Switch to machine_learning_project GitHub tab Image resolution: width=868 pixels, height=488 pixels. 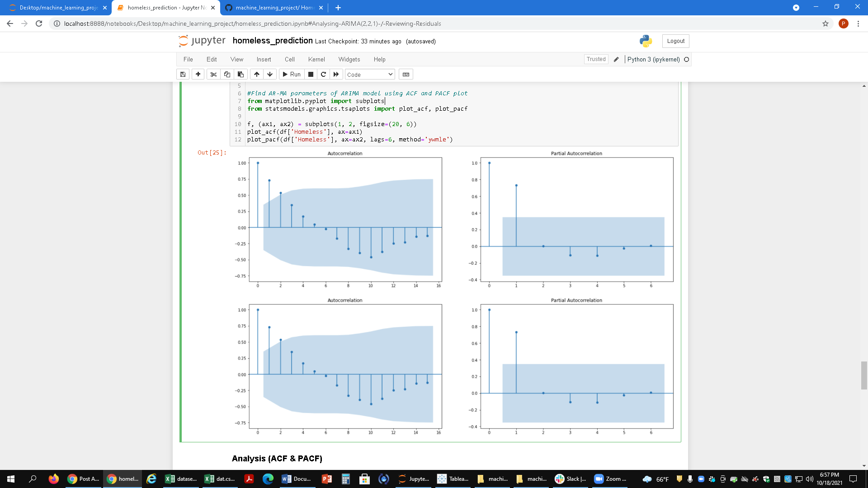point(275,8)
